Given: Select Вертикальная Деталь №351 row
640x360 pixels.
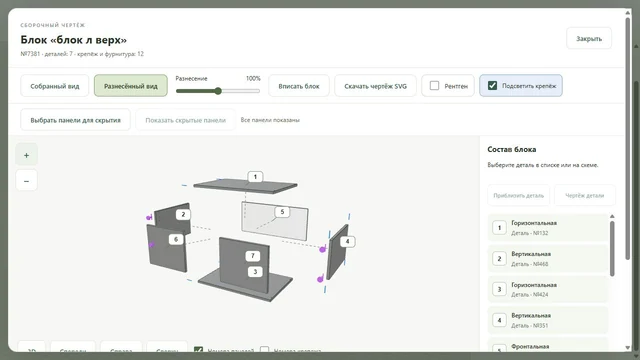Looking at the screenshot, I should click(x=548, y=320).
